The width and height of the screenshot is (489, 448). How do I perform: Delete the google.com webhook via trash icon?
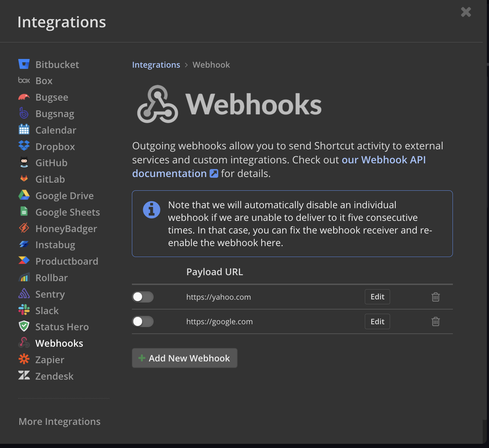click(436, 321)
